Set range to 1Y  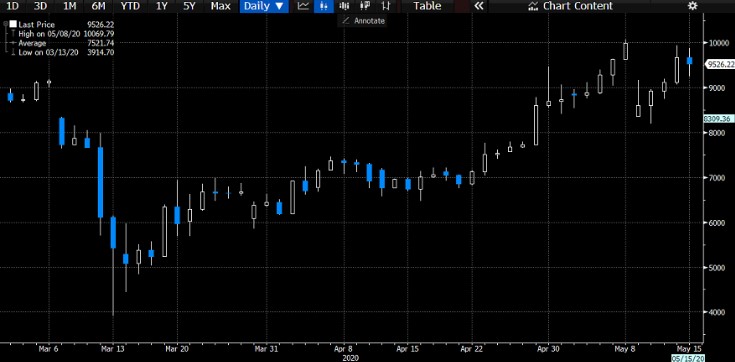(161, 6)
